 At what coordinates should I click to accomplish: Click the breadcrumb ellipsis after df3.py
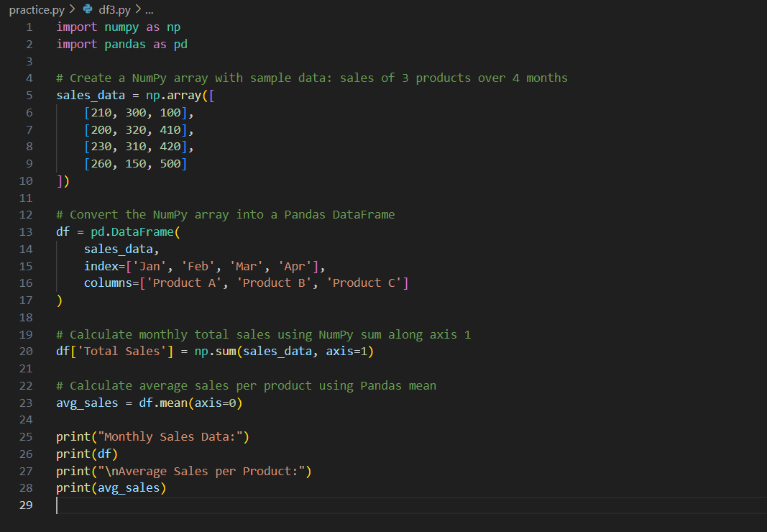pos(150,10)
